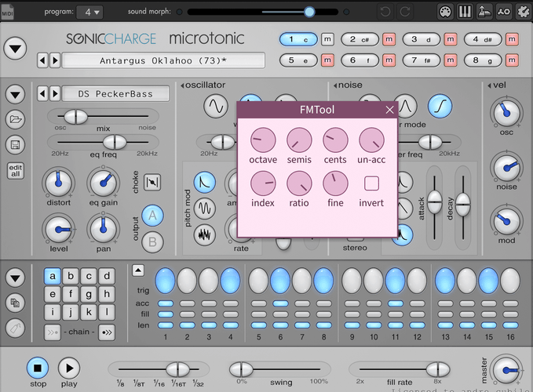Select output B
Screen dimensions: 533x392
click(x=152, y=242)
